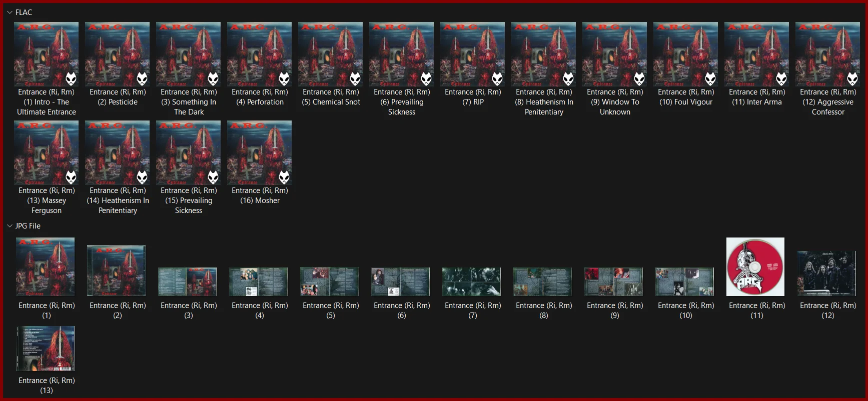Select the band photo JPG (12)

pos(827,273)
